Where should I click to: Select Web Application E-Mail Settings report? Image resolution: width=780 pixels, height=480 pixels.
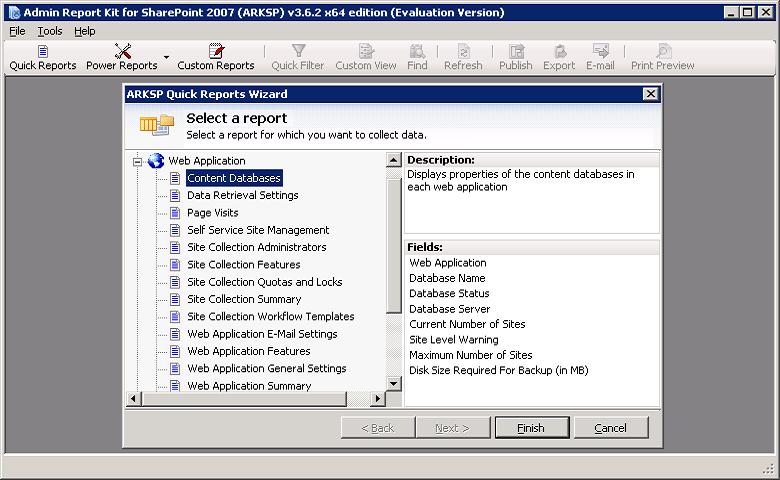click(262, 334)
